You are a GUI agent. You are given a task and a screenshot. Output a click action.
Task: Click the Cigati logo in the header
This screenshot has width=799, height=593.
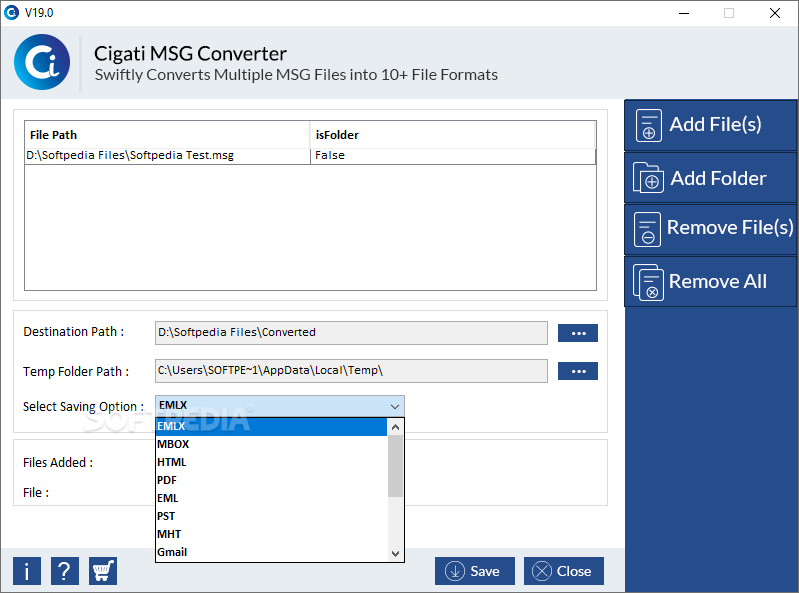pos(42,62)
